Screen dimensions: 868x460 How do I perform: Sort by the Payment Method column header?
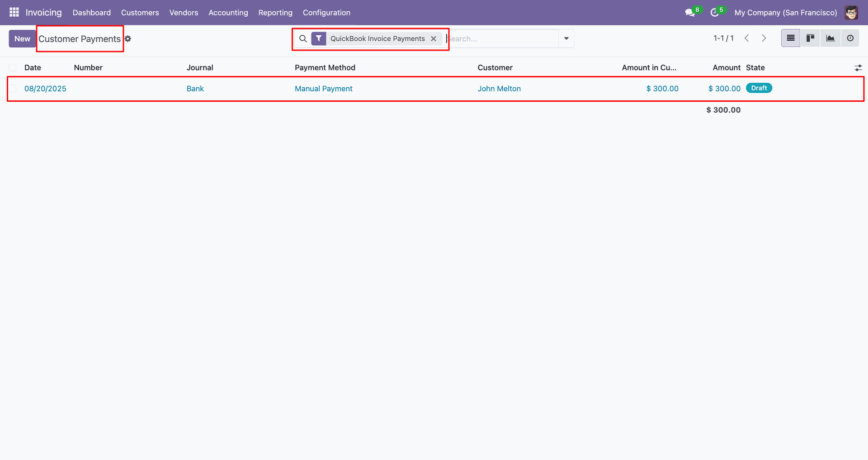click(325, 68)
